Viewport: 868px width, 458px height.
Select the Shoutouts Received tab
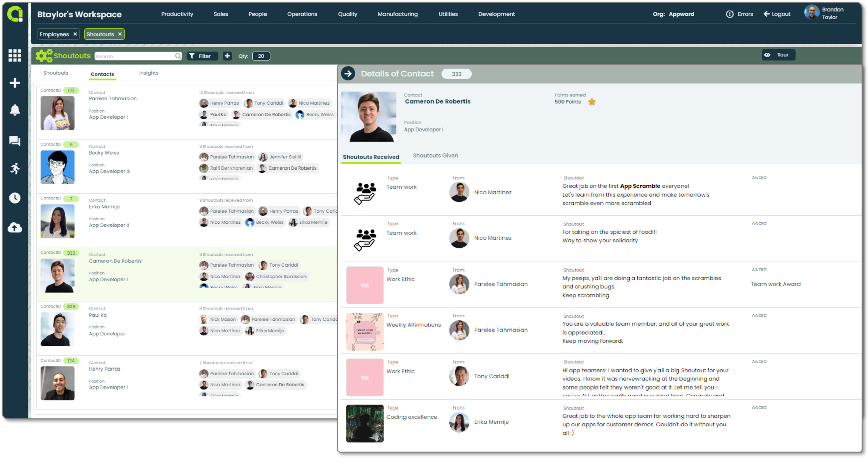point(371,157)
